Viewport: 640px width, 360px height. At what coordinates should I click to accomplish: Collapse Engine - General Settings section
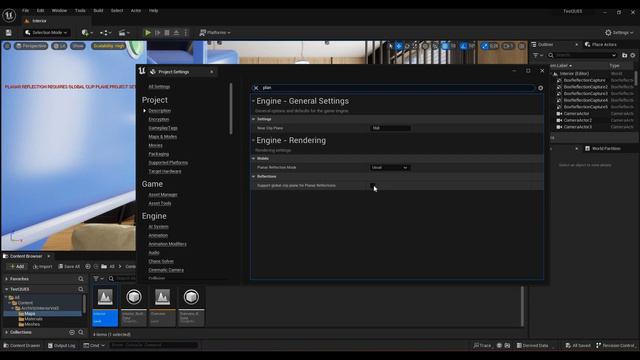pyautogui.click(x=253, y=101)
